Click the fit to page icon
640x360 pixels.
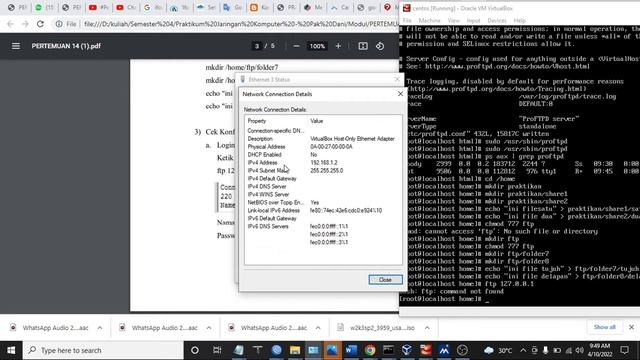(363, 46)
